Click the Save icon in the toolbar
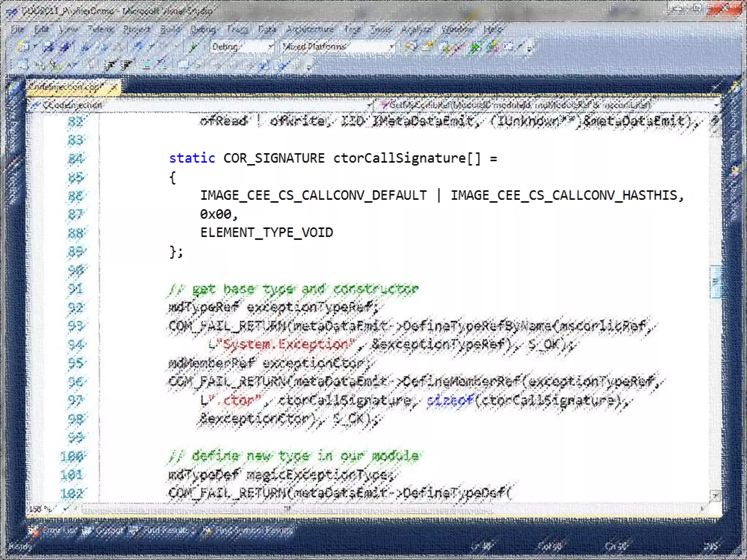Screen dimensions: 747x560 pyautogui.click(x=49, y=47)
